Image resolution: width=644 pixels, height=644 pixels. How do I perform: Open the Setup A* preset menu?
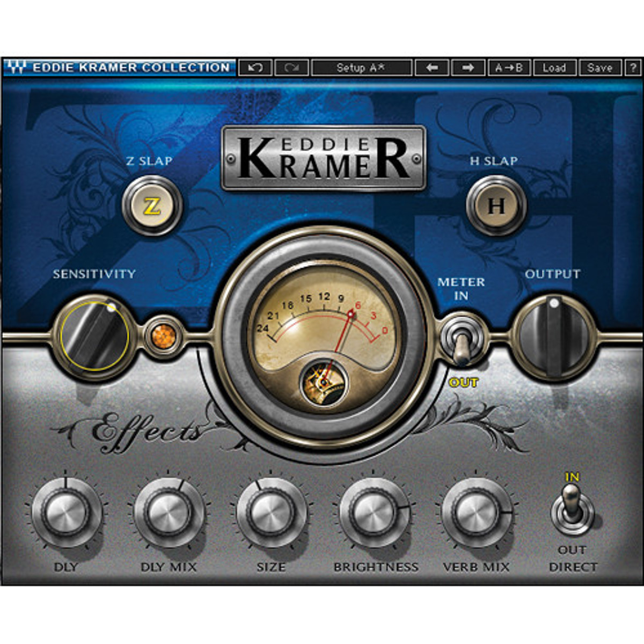click(362, 68)
